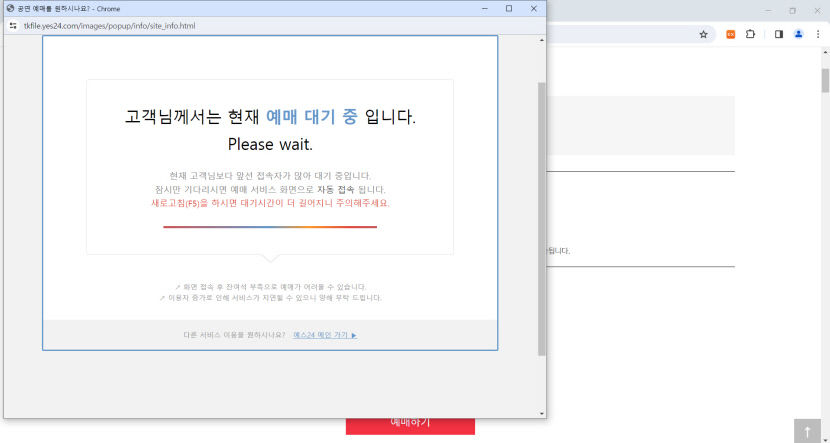Image resolution: width=830 pixels, height=443 pixels.
Task: Minimize the ticket waiting popup window
Action: (484, 8)
